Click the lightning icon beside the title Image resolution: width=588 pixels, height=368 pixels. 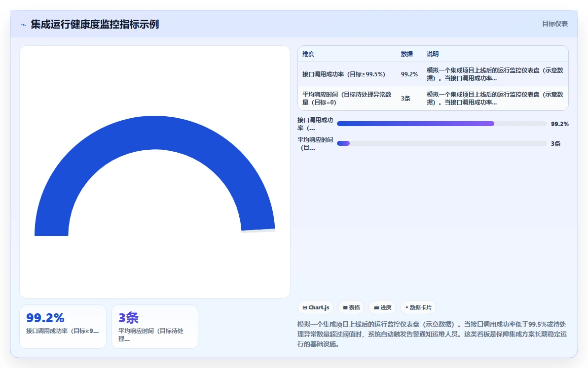(23, 25)
